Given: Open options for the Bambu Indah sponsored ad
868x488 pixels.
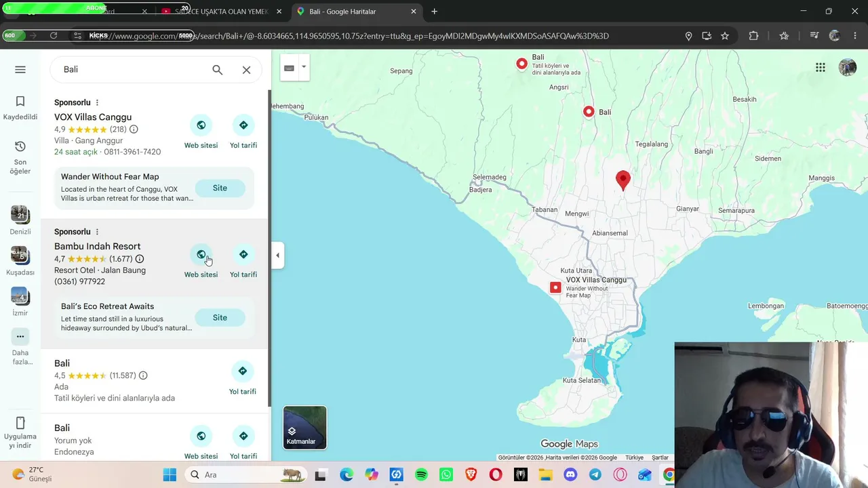Looking at the screenshot, I should click(97, 232).
